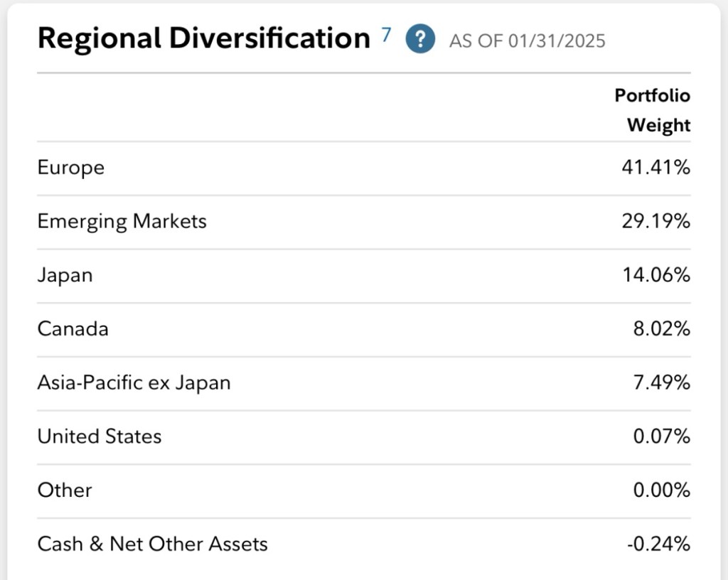This screenshot has width=728, height=580.
Task: Click the Regional Diversification heading
Action: pyautogui.click(x=203, y=38)
